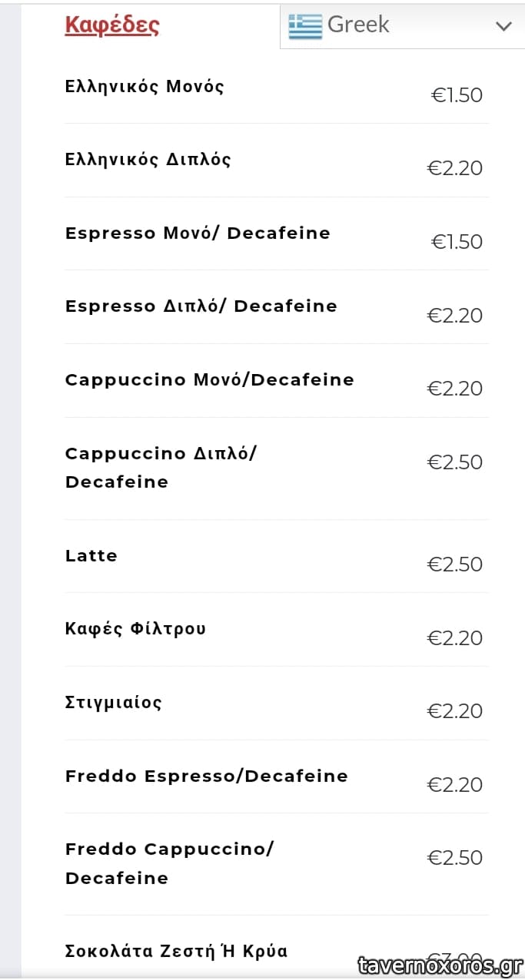Select Cappuccino Μονό/Decafeine entry
525x980 pixels.
coord(210,380)
